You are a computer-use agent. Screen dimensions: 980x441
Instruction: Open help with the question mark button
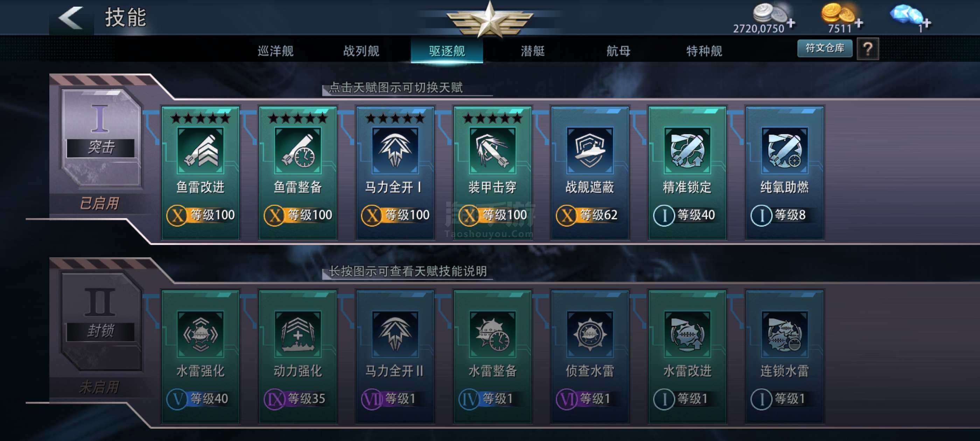pyautogui.click(x=868, y=49)
